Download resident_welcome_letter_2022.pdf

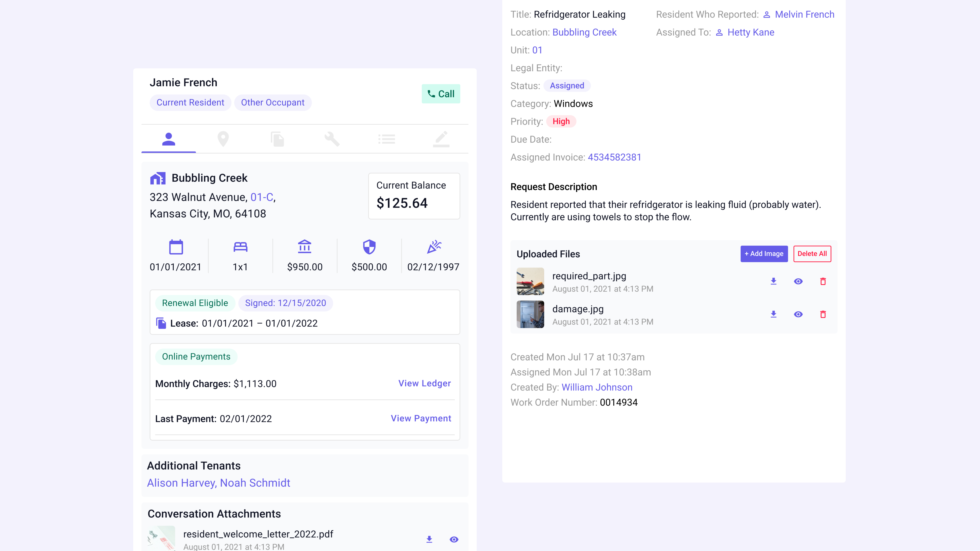[x=429, y=539]
